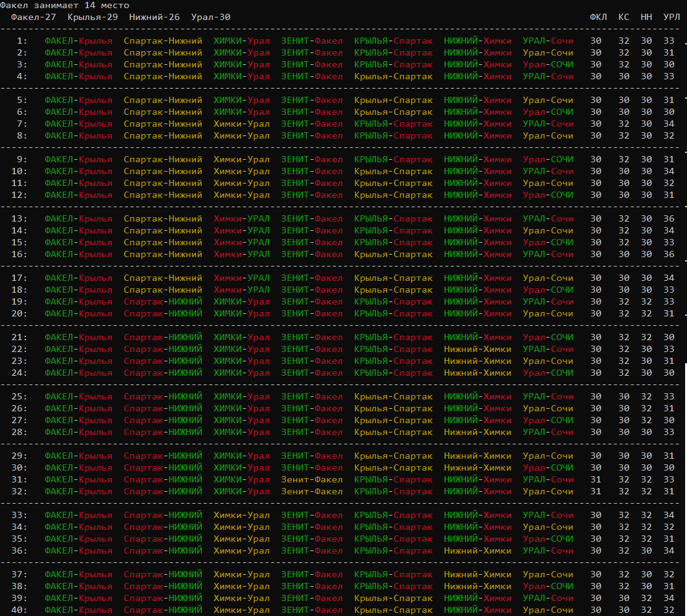Click 'УРАЛ-Сочи' in row 10
The width and height of the screenshot is (687, 616).
(548, 171)
